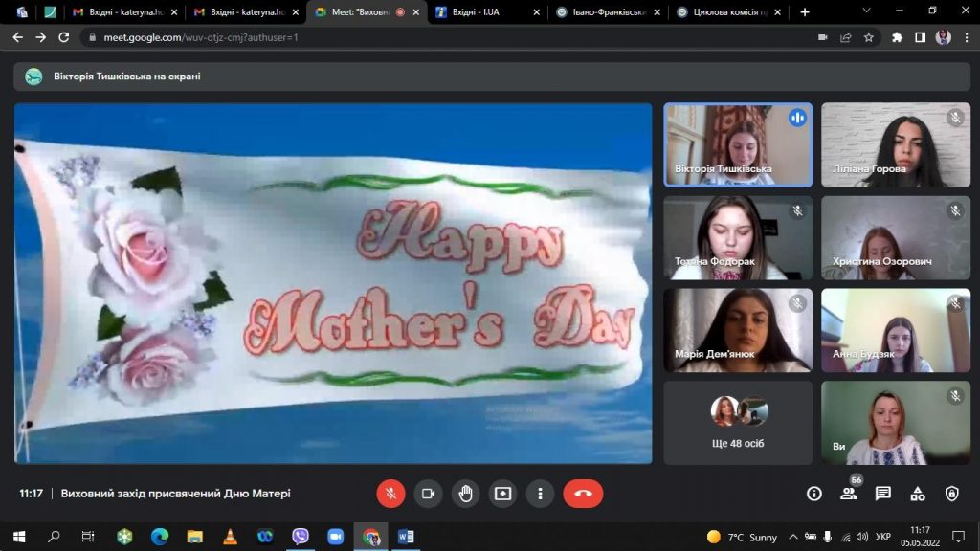Switch to the 'Вхідні - I.UA' tab
The height and width of the screenshot is (551, 980).
tap(486, 12)
